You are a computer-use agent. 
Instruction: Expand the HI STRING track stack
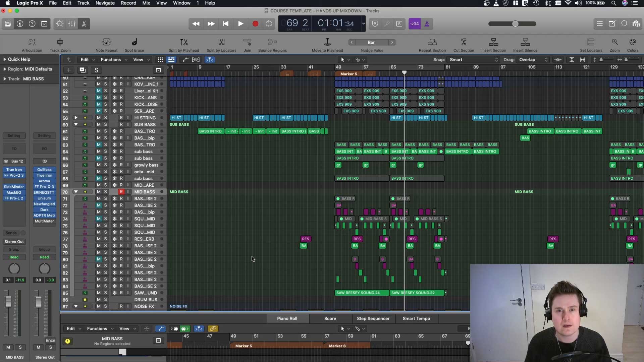(x=76, y=118)
